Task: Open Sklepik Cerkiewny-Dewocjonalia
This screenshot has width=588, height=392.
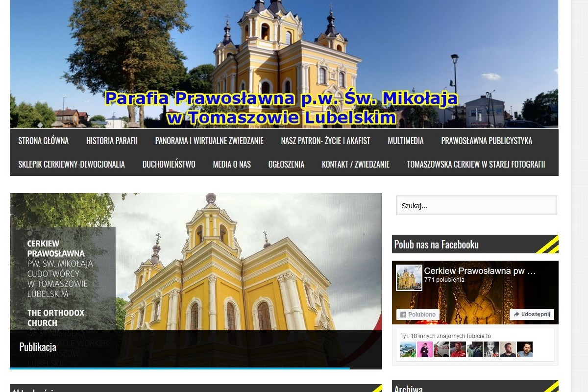Action: pos(72,164)
